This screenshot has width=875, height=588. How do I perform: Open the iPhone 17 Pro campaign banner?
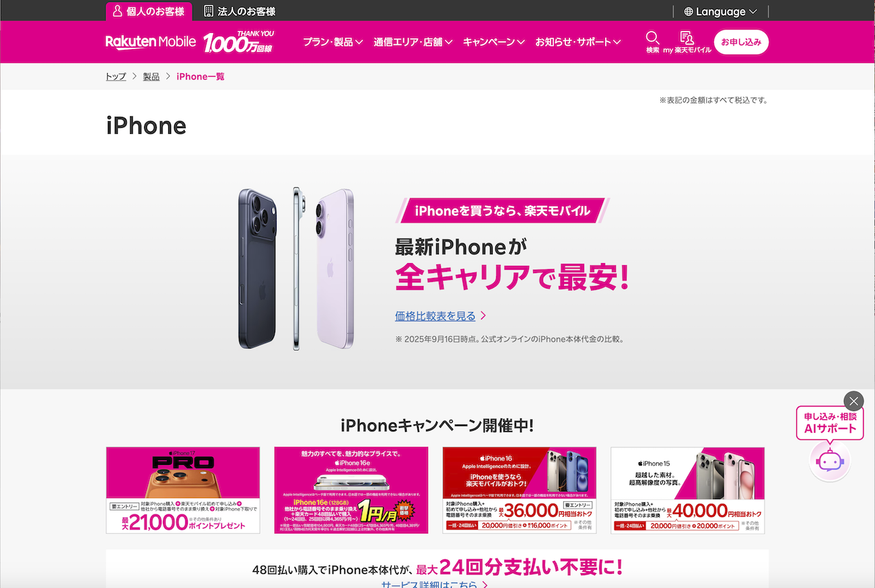tap(183, 490)
